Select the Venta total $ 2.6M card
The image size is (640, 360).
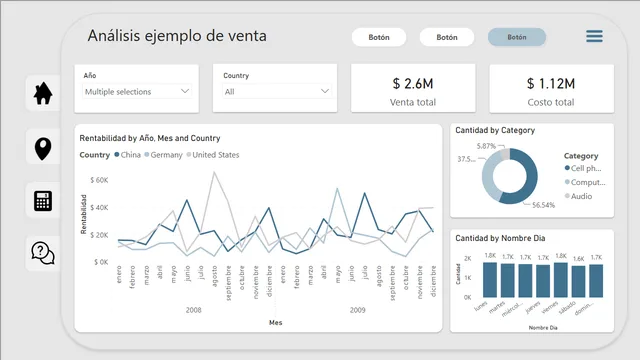pos(413,88)
